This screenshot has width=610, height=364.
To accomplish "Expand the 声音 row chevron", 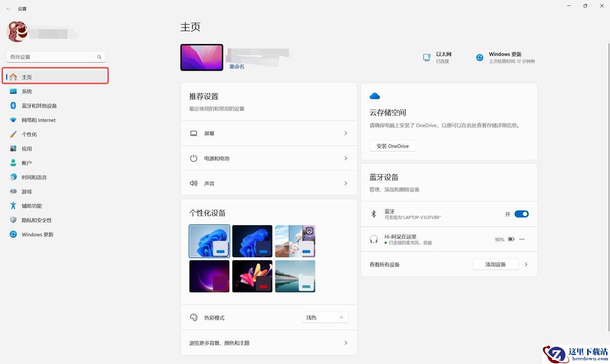I will pyautogui.click(x=346, y=183).
